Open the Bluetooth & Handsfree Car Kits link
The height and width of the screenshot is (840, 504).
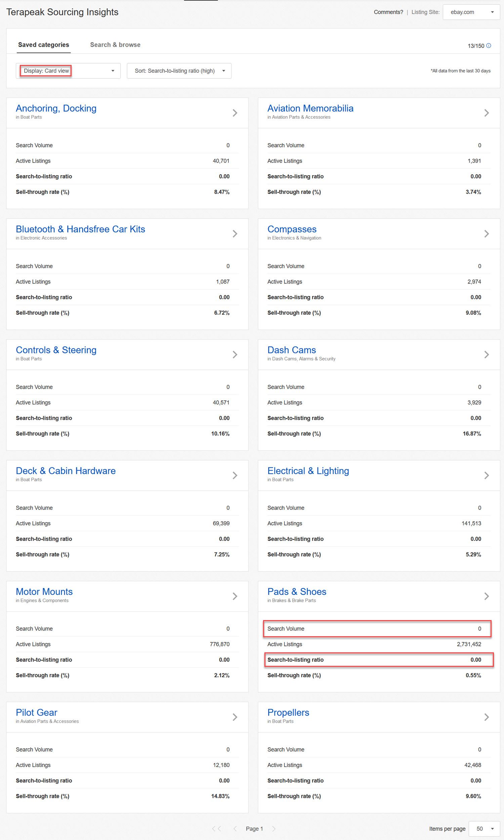click(81, 229)
